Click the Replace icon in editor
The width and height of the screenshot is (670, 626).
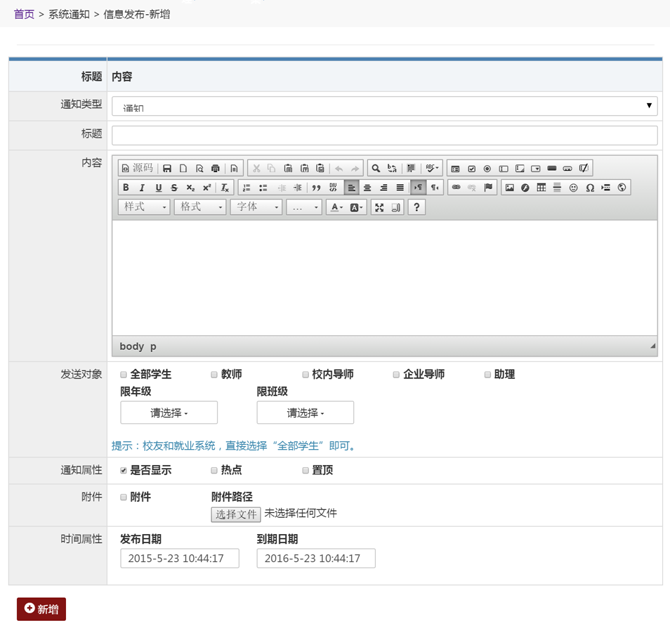[392, 168]
